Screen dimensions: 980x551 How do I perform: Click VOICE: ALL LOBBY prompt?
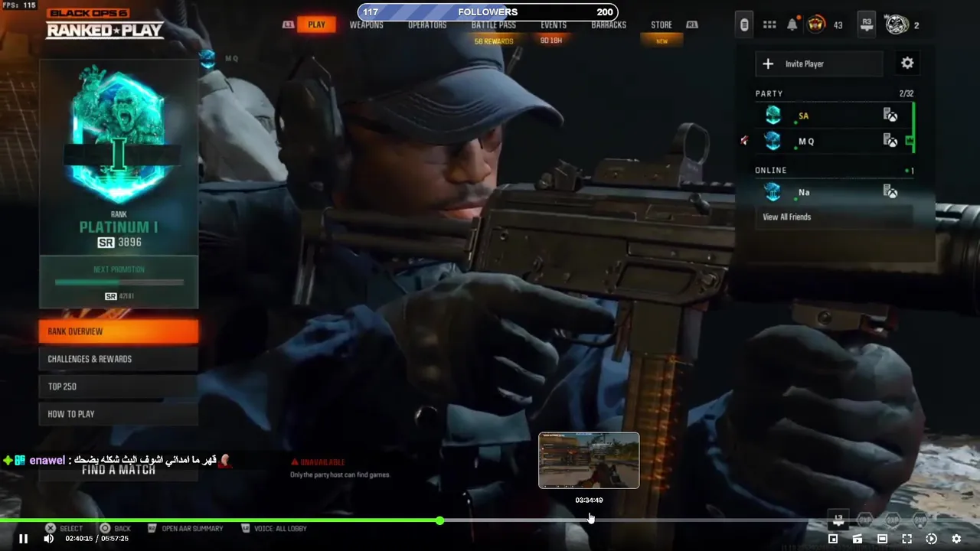274,528
